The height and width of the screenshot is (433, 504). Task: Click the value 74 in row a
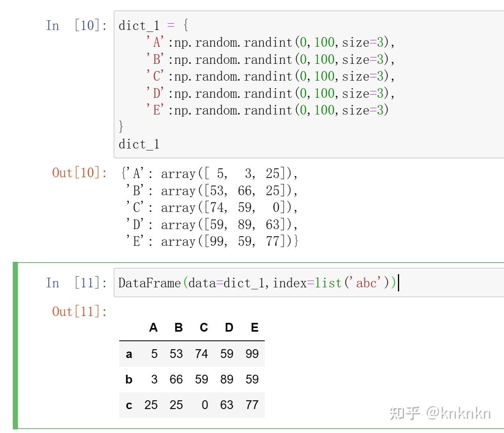[201, 354]
